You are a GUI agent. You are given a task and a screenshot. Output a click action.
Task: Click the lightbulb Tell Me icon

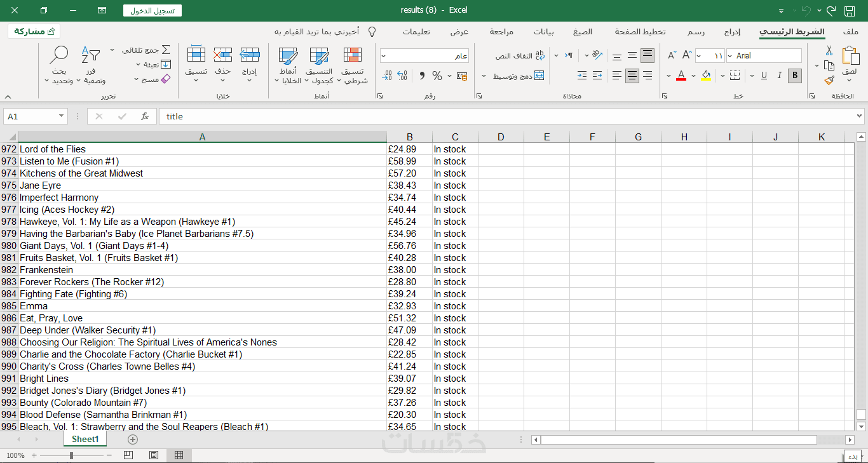click(x=372, y=31)
